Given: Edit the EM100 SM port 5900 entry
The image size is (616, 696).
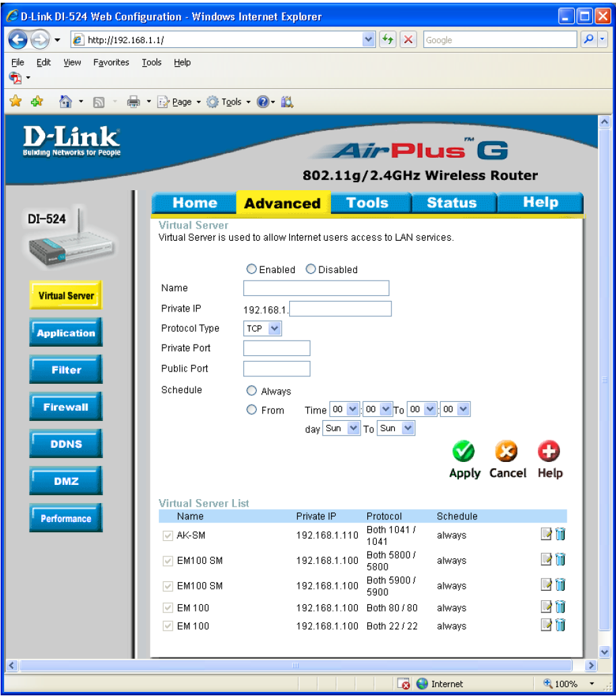Looking at the screenshot, I should tap(547, 585).
